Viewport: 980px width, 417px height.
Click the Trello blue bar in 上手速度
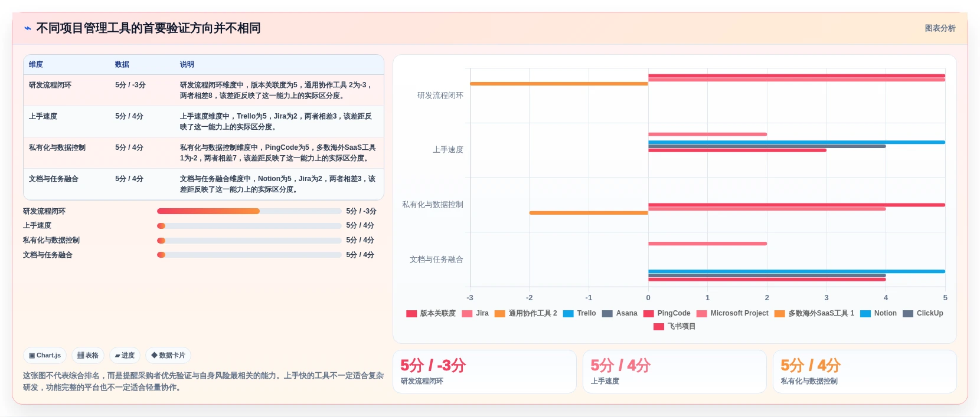[x=796, y=142]
